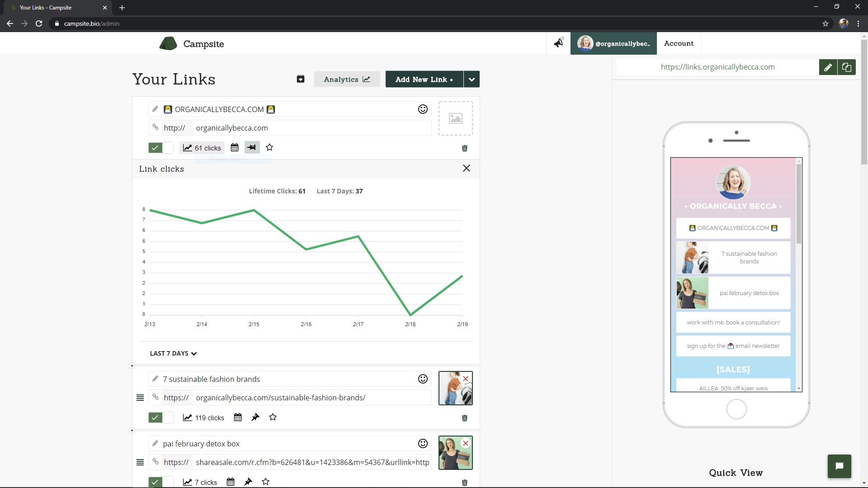The height and width of the screenshot is (488, 868).
Task: Toggle ORGANICALLYBECCA.COM link enabled switch
Action: [x=161, y=148]
